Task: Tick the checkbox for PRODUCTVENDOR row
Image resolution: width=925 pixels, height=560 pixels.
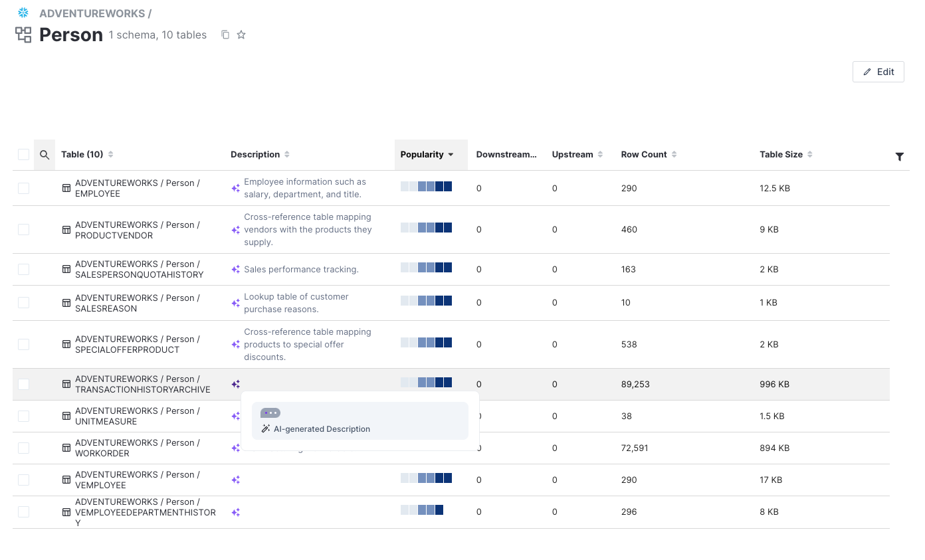Action: point(24,230)
